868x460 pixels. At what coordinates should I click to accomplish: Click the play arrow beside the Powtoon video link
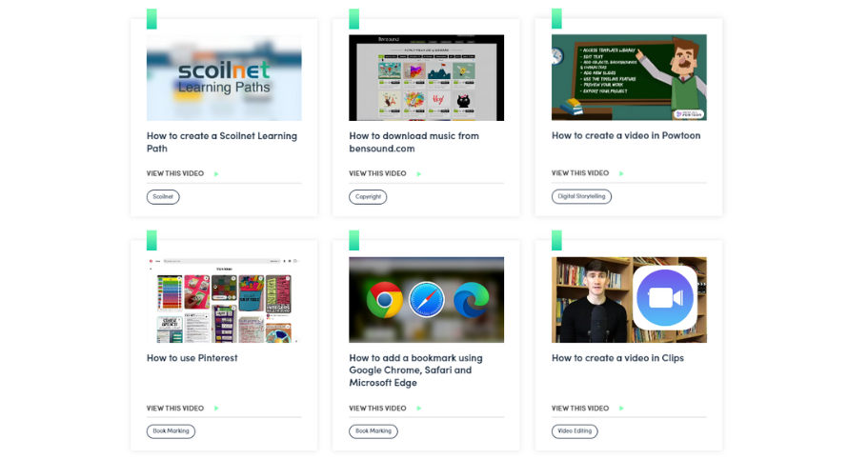point(621,173)
